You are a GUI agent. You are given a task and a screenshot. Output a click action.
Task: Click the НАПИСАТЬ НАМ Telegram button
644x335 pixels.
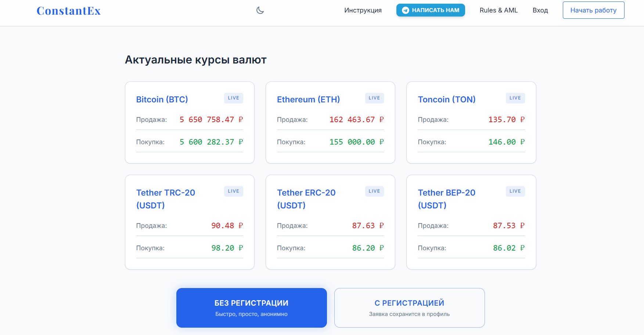[431, 10]
